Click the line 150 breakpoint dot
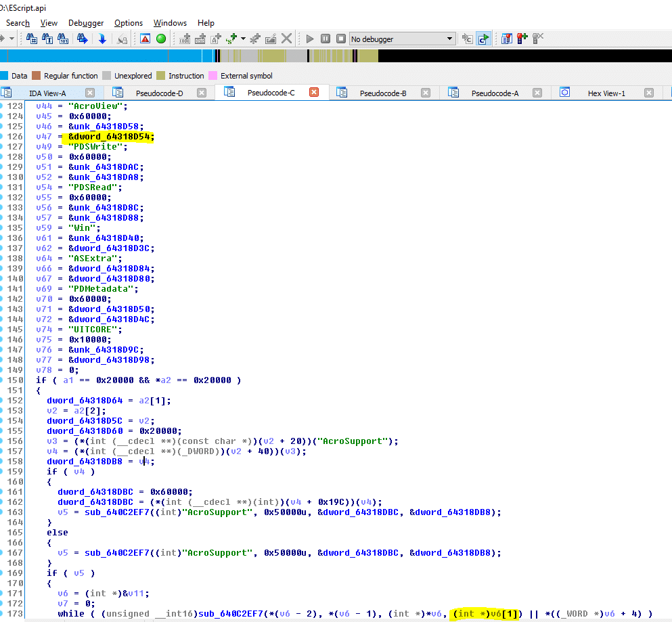This screenshot has width=672, height=622. click(1, 380)
